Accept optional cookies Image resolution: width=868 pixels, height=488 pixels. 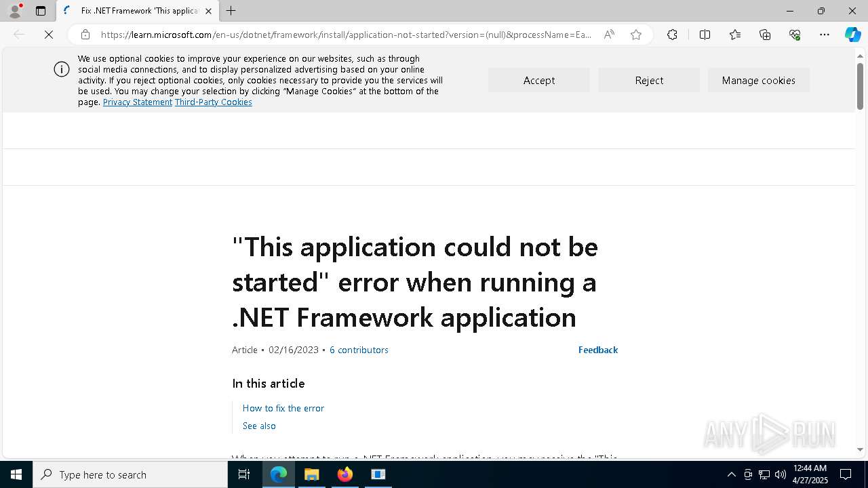point(539,80)
